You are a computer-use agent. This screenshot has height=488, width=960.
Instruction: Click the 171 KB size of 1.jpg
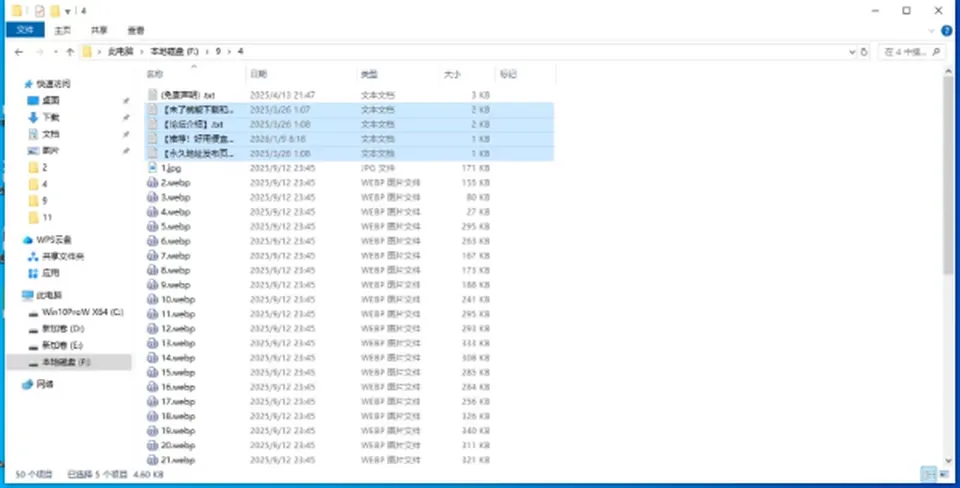475,168
